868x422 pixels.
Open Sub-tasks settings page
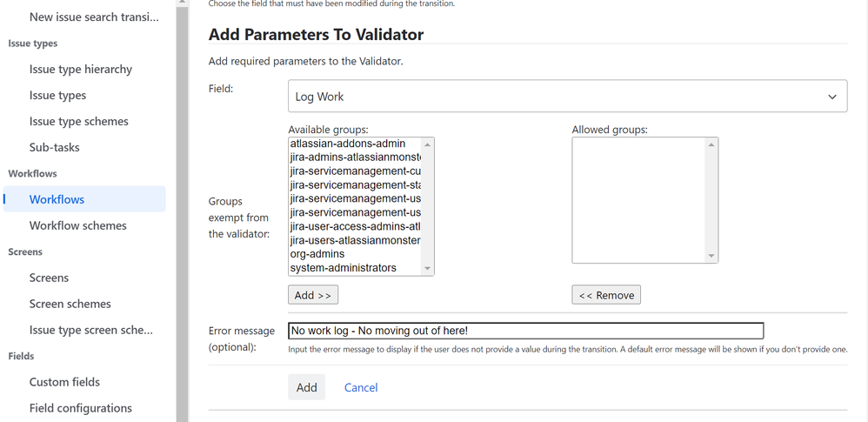(55, 147)
